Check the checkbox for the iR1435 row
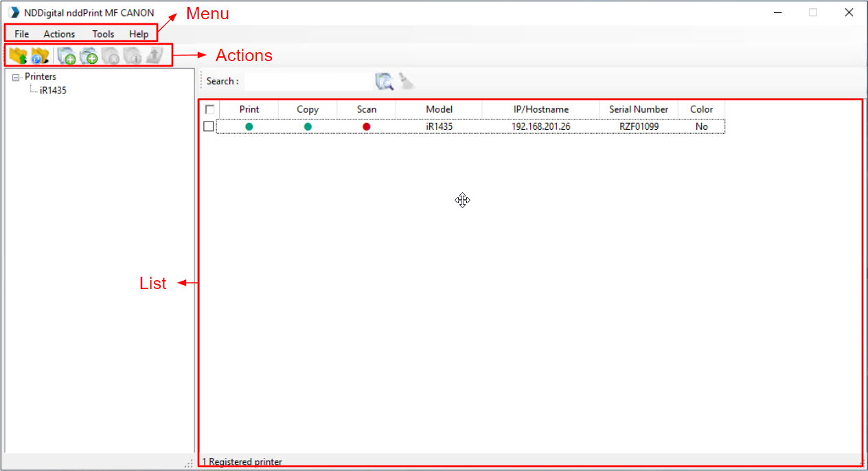Image resolution: width=868 pixels, height=471 pixels. tap(209, 126)
